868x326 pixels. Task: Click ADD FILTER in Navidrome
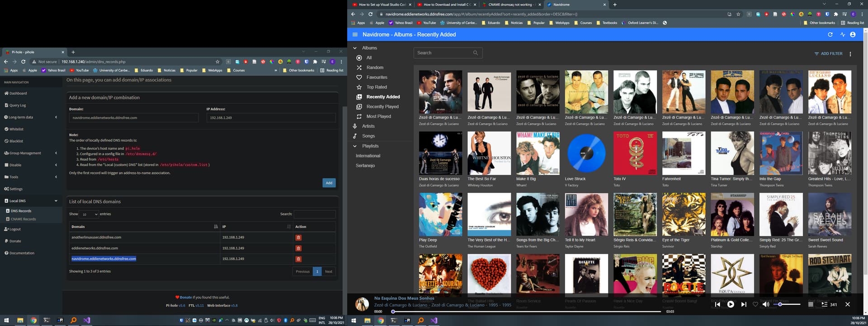coord(828,54)
